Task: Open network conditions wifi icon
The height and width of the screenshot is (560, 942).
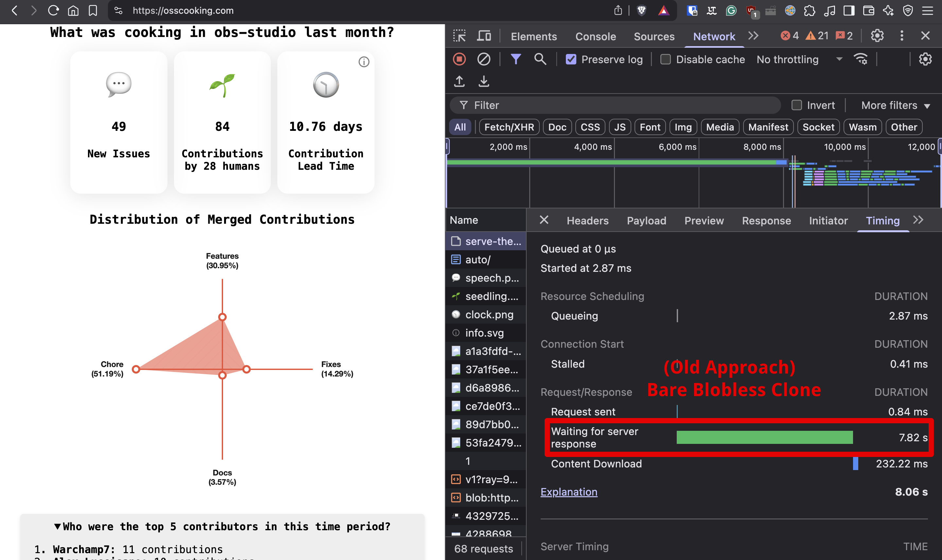Action: pyautogui.click(x=861, y=59)
